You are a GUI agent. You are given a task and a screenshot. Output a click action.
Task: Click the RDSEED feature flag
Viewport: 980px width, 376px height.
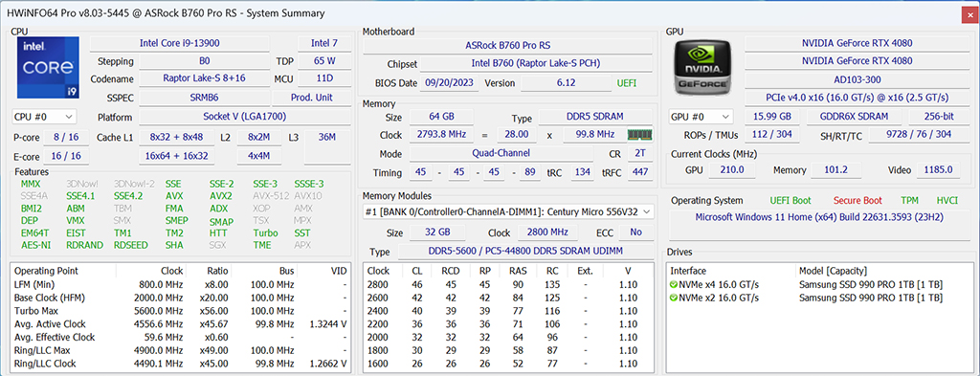tap(131, 245)
